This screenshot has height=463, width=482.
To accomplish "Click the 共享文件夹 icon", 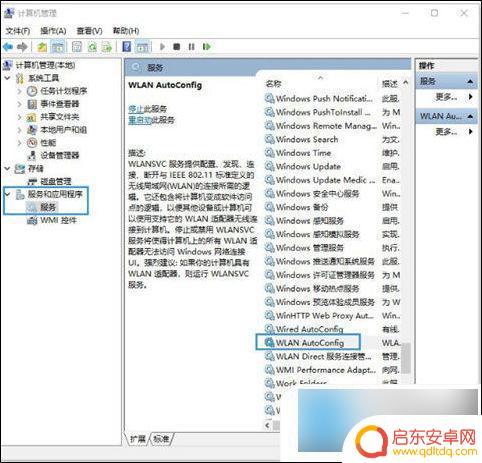I will click(31, 117).
